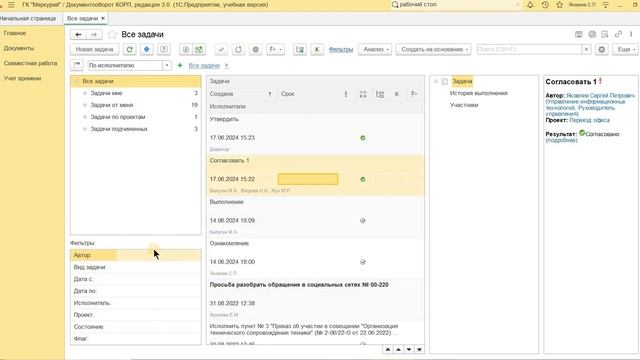Open the vertical dots menu in form header
The height and width of the screenshot is (360, 640).
(631, 34)
